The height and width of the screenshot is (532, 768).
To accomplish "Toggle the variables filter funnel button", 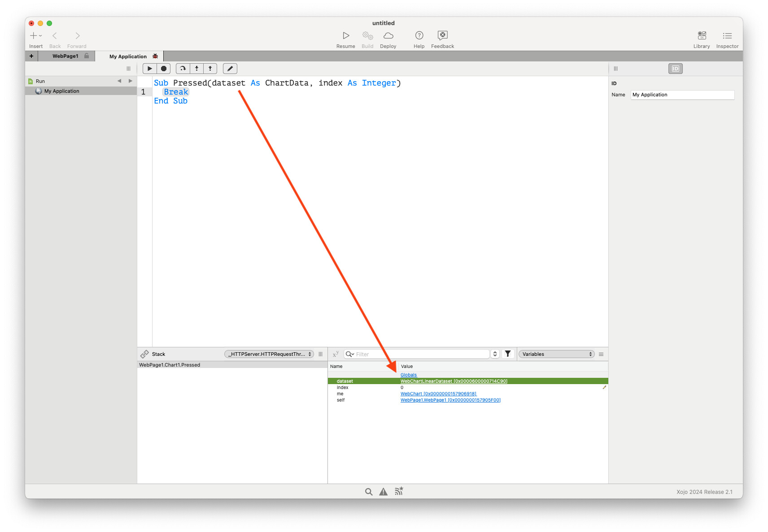I will 508,354.
